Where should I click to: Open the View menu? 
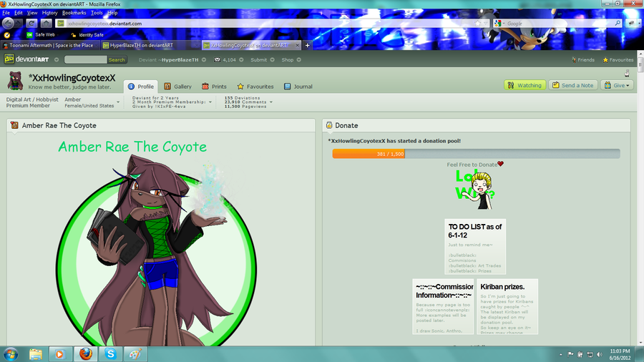coord(32,13)
